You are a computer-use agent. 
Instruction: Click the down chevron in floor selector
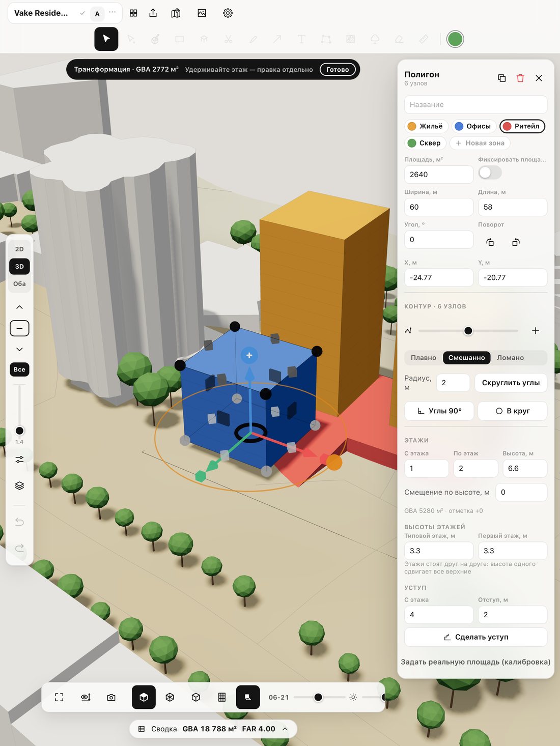pos(19,349)
